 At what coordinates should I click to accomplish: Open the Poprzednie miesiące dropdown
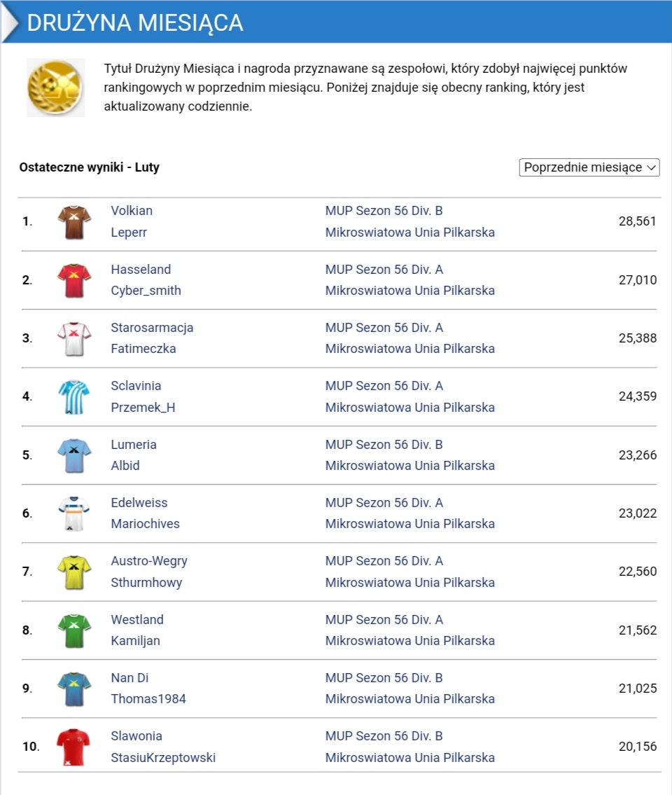[589, 167]
